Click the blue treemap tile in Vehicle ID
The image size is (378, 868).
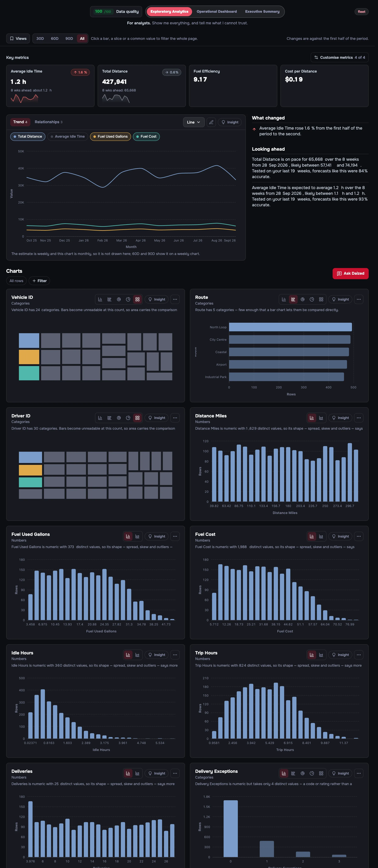point(29,341)
